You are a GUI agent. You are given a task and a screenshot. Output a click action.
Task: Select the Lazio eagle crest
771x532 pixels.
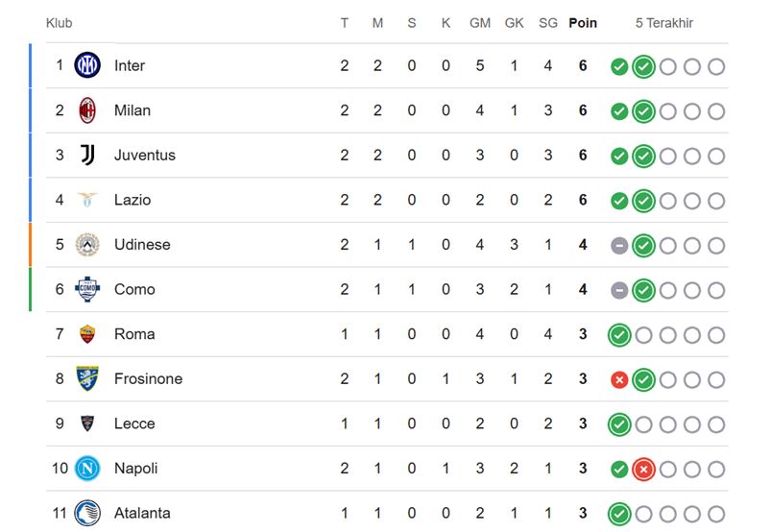87,200
